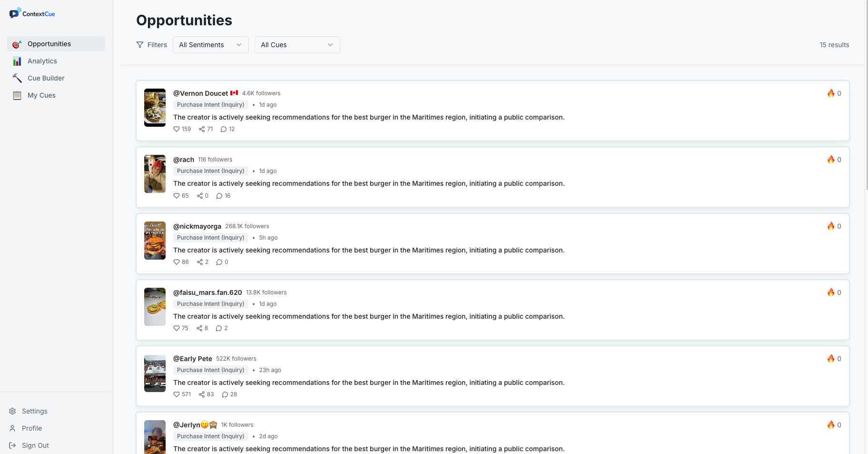Screen dimensions: 868x454
Task: Click Early Pete's post thumbnail image
Action: pyautogui.click(x=155, y=373)
